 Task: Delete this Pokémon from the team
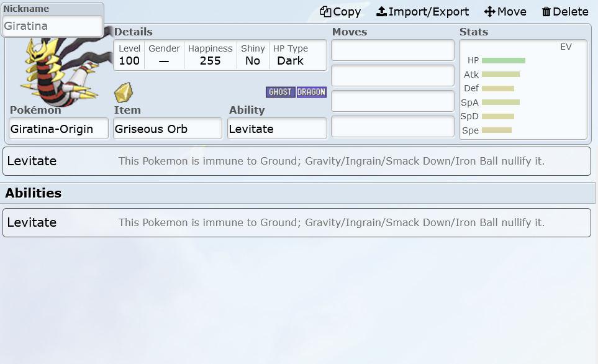tap(565, 12)
